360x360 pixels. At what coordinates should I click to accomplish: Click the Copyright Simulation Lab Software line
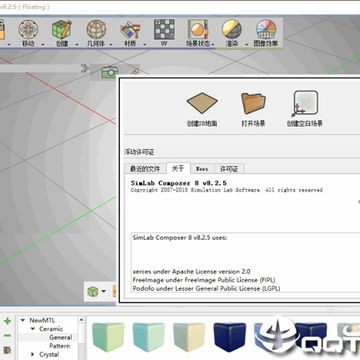(x=227, y=190)
